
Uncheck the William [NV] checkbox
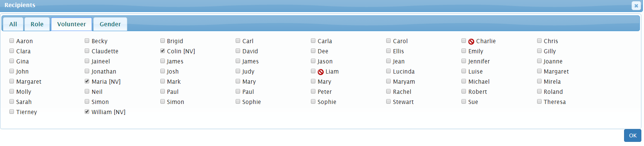coord(87,111)
